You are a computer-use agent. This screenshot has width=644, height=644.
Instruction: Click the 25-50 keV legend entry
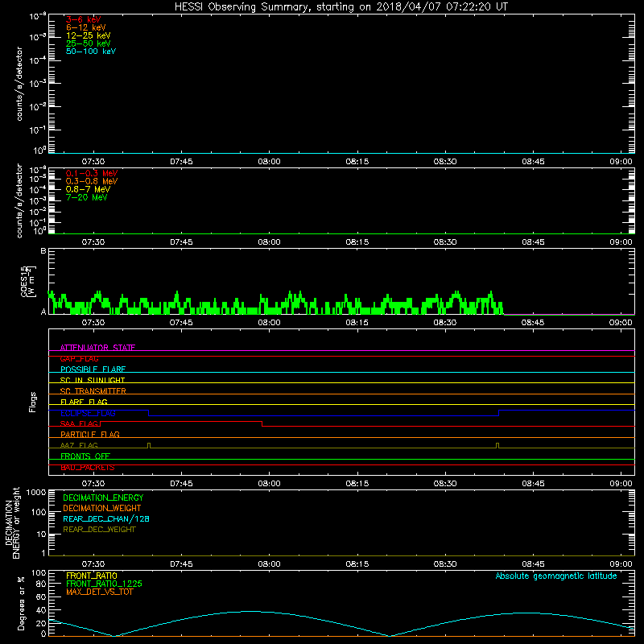(89, 43)
